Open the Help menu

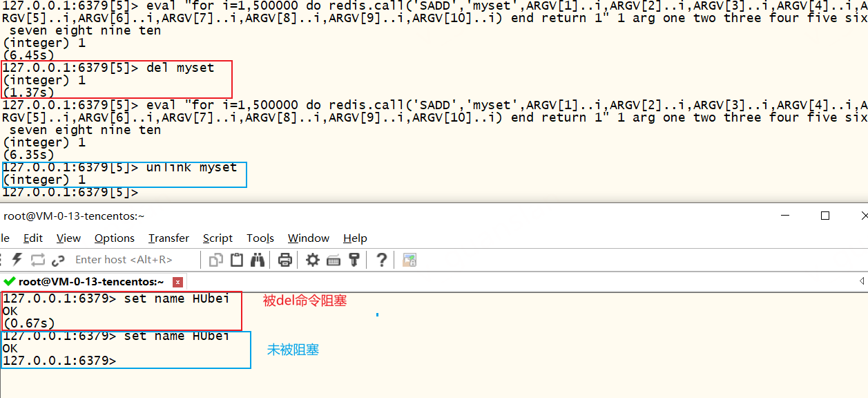coord(355,238)
